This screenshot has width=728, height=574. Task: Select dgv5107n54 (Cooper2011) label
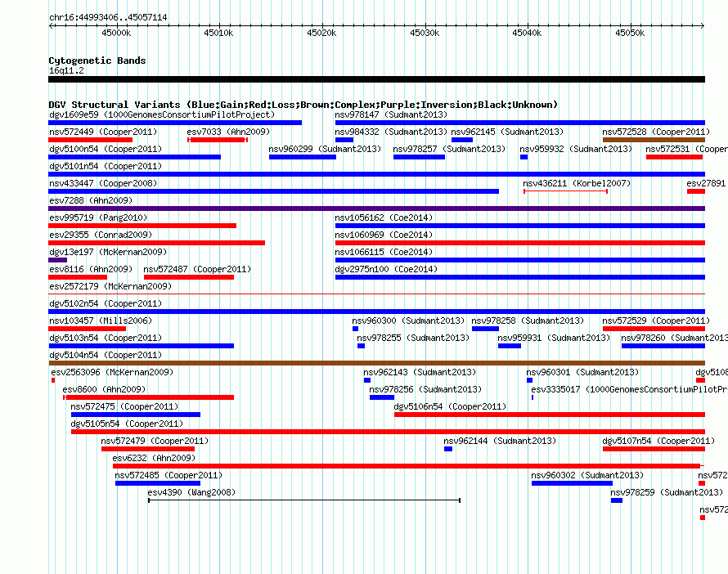pyautogui.click(x=658, y=441)
